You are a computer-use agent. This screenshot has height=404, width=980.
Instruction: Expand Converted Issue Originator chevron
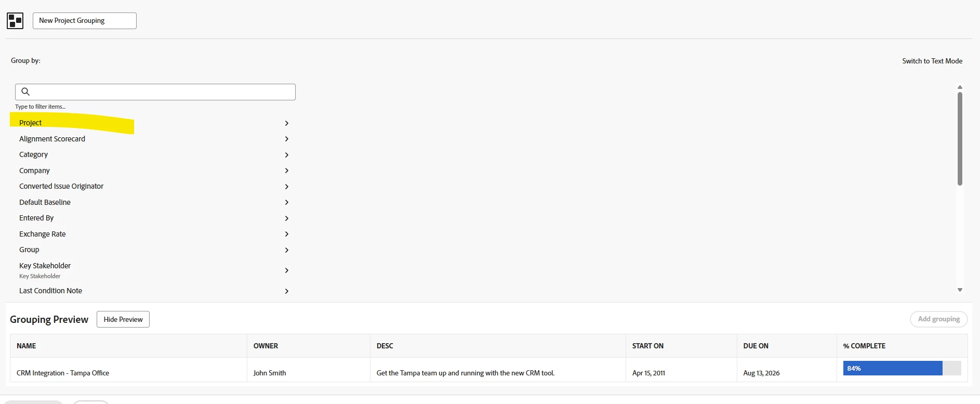click(286, 187)
